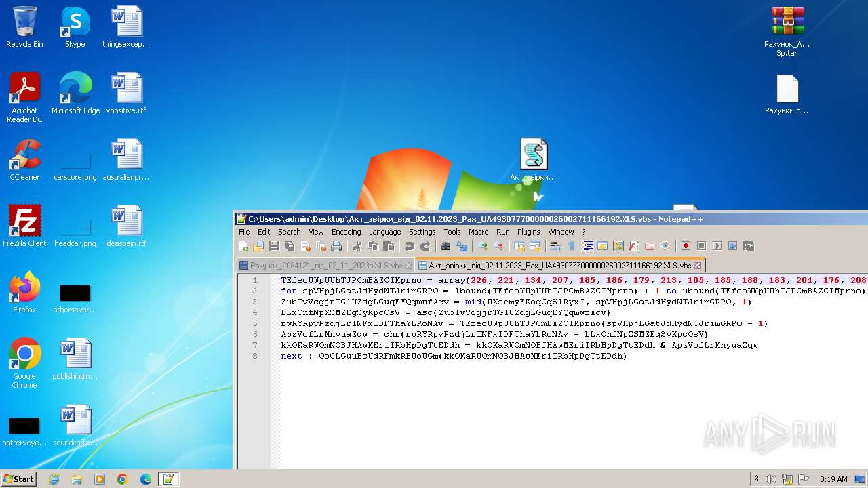Print the document using toolbar icon
The width and height of the screenshot is (868, 488).
click(336, 246)
